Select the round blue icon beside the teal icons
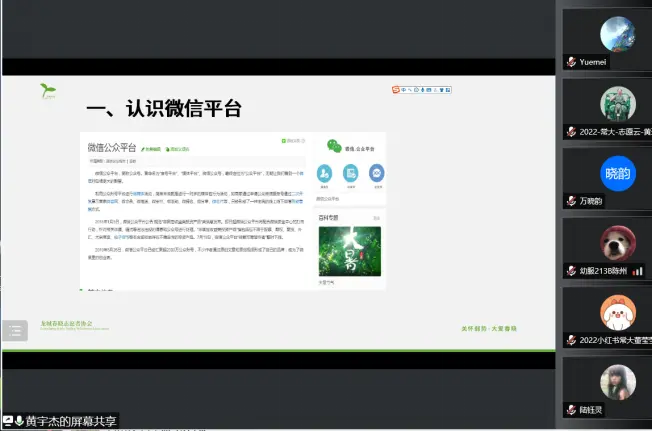652x431 pixels. pyautogui.click(x=377, y=173)
